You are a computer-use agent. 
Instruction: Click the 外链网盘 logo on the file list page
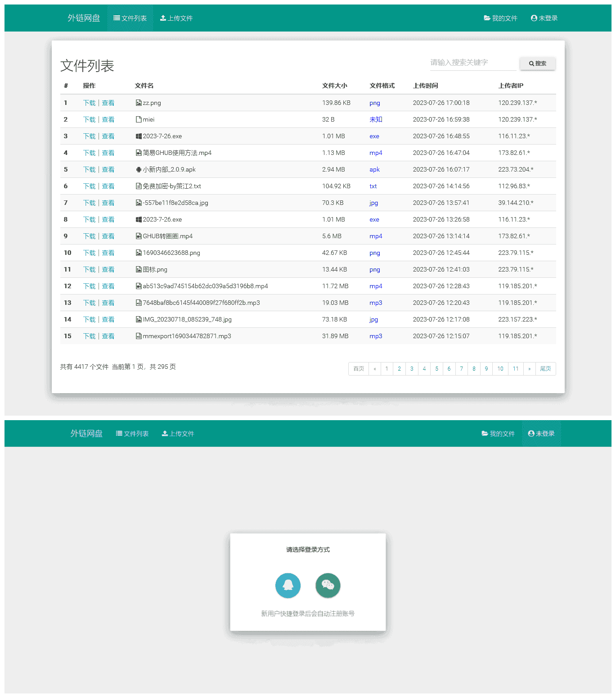pyautogui.click(x=84, y=18)
